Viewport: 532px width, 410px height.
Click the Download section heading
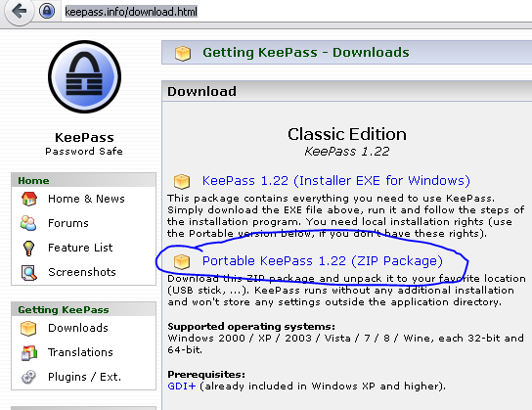tap(201, 91)
